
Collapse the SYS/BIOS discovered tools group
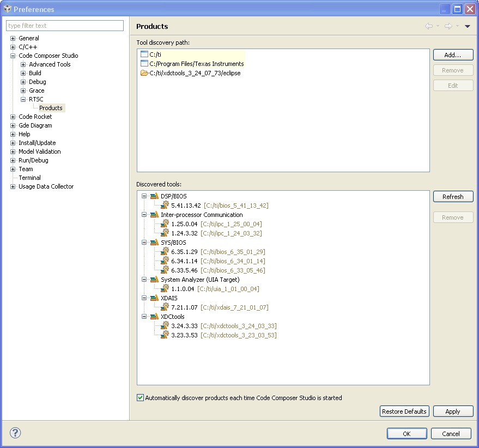(144, 243)
